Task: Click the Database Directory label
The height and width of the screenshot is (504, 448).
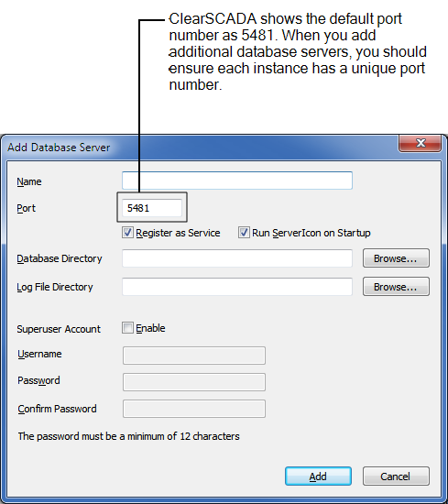Action: pyautogui.click(x=60, y=258)
